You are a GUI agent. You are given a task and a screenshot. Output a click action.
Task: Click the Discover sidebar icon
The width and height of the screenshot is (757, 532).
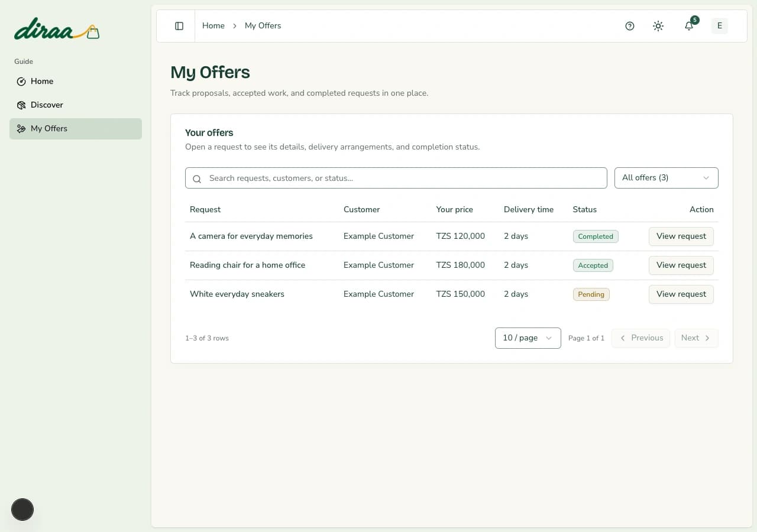click(x=21, y=105)
